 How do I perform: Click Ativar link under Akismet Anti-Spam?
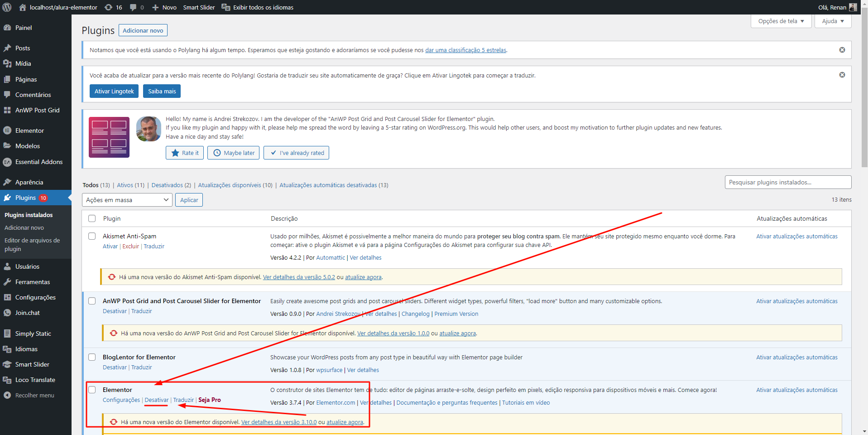110,246
